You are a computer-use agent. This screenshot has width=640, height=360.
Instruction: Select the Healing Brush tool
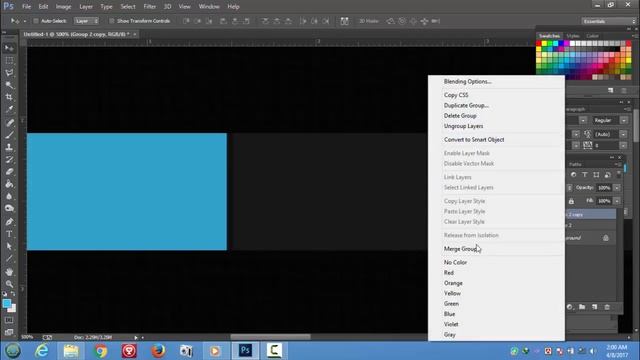tap(9, 123)
